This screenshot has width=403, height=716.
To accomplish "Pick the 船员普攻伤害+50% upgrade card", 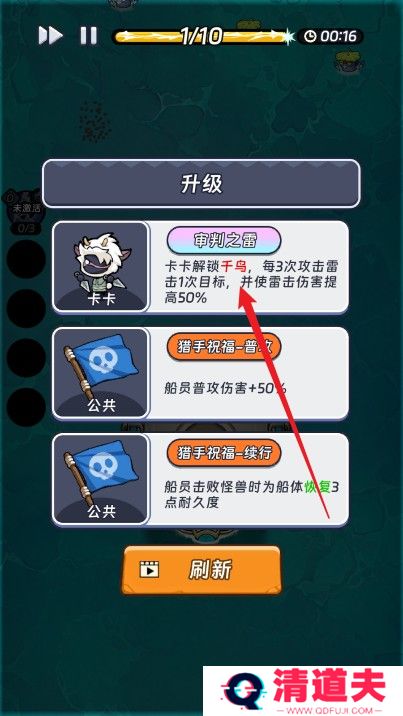I will (x=201, y=373).
